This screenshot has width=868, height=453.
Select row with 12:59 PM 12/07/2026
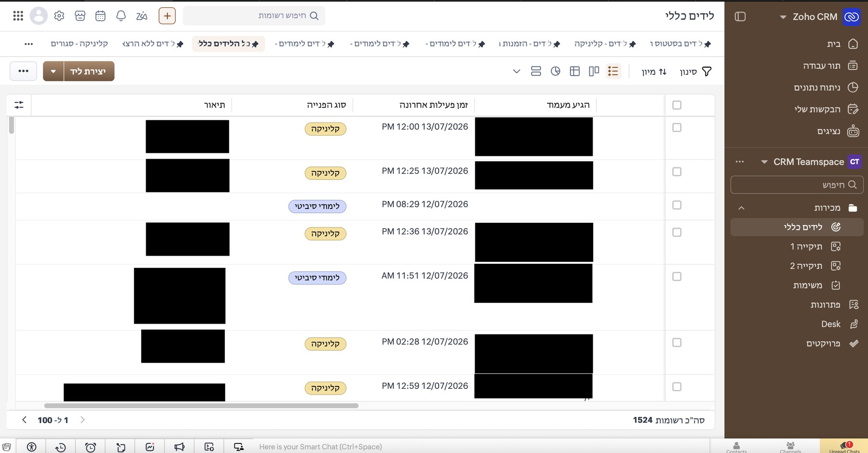click(677, 386)
